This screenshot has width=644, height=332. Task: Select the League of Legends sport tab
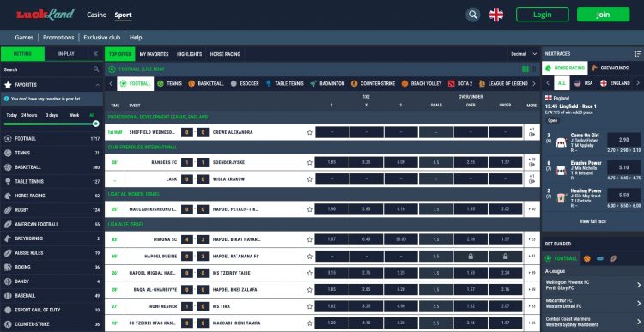503,83
